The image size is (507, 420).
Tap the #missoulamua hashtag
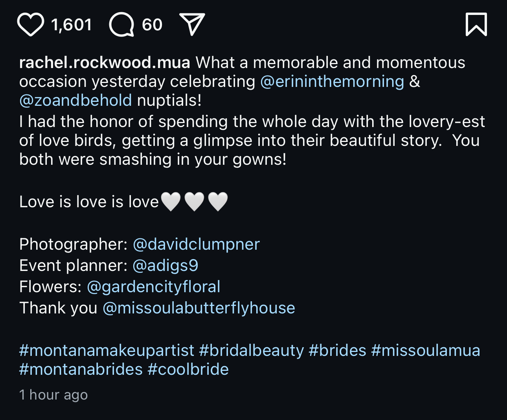426,351
